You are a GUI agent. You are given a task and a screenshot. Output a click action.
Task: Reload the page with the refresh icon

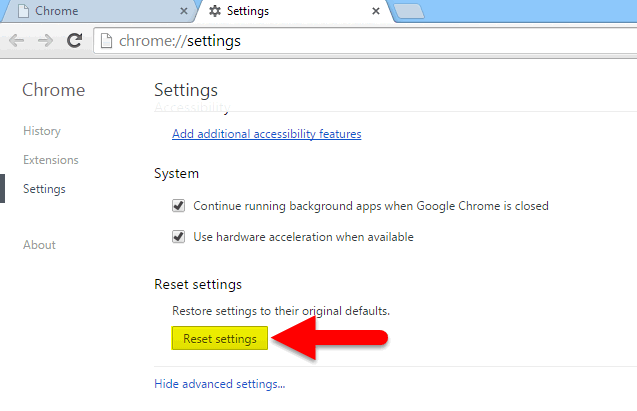click(74, 40)
